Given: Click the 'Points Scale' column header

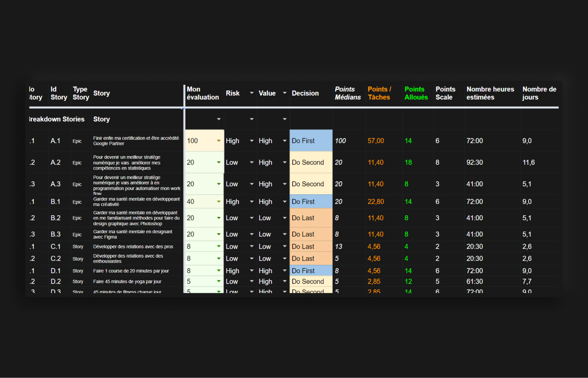Looking at the screenshot, I should coord(445,93).
